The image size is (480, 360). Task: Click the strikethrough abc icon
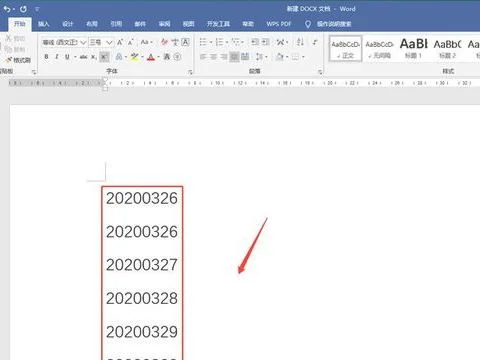pyautogui.click(x=84, y=57)
